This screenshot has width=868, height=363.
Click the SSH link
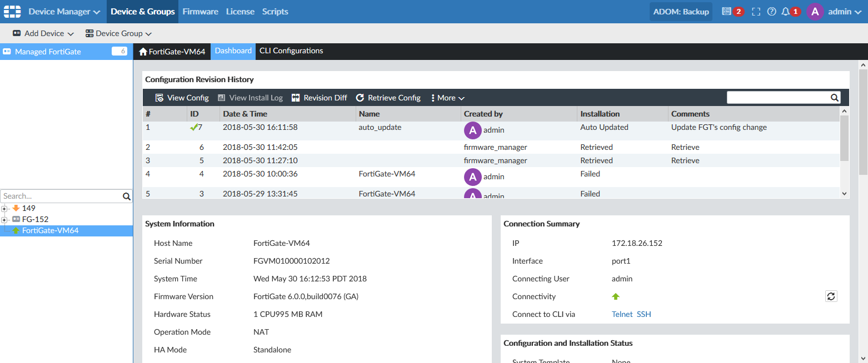click(643, 314)
